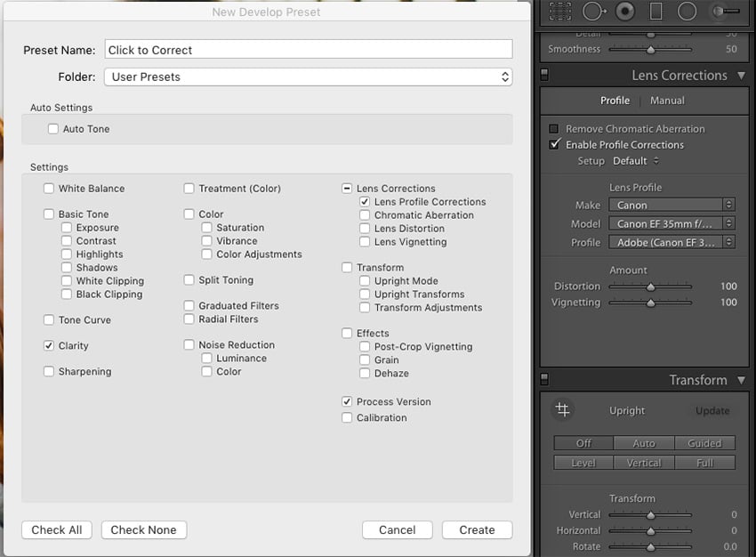Click the Distortion amount slider handle
The height and width of the screenshot is (557, 756).
pyautogui.click(x=650, y=287)
